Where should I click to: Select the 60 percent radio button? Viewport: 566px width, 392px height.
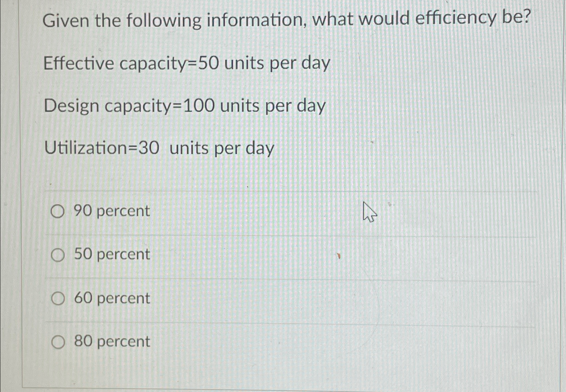58,299
